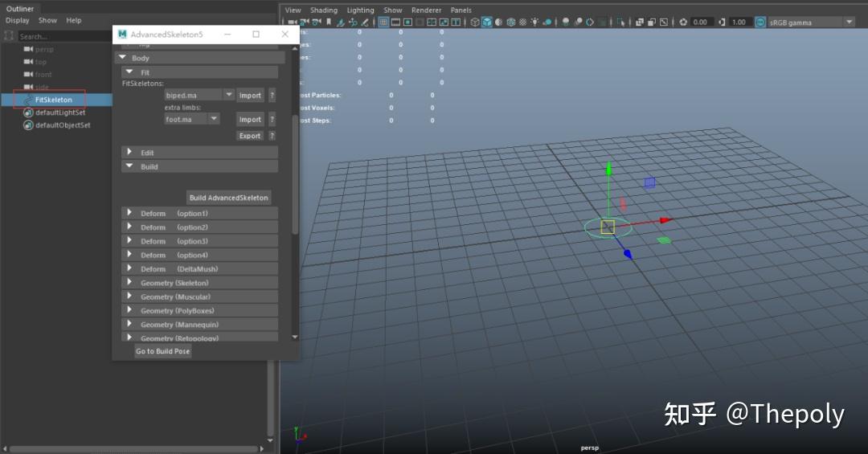Toggle view transform icon beside sRGB gamma

[760, 22]
